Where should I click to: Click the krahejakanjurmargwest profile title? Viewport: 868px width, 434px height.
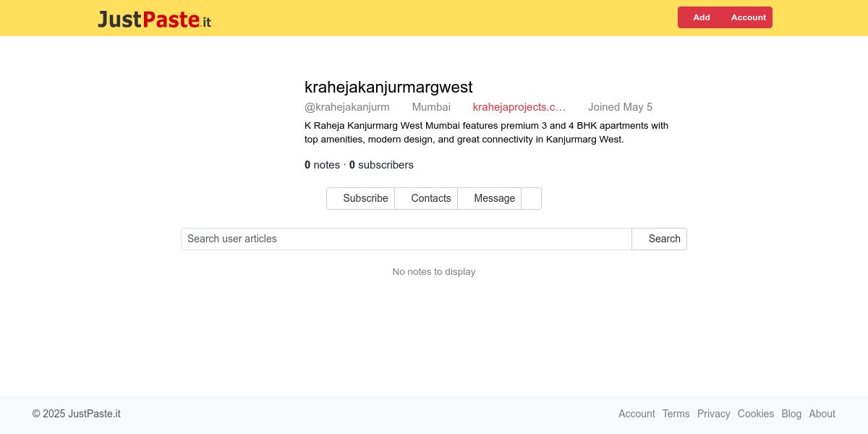(388, 87)
